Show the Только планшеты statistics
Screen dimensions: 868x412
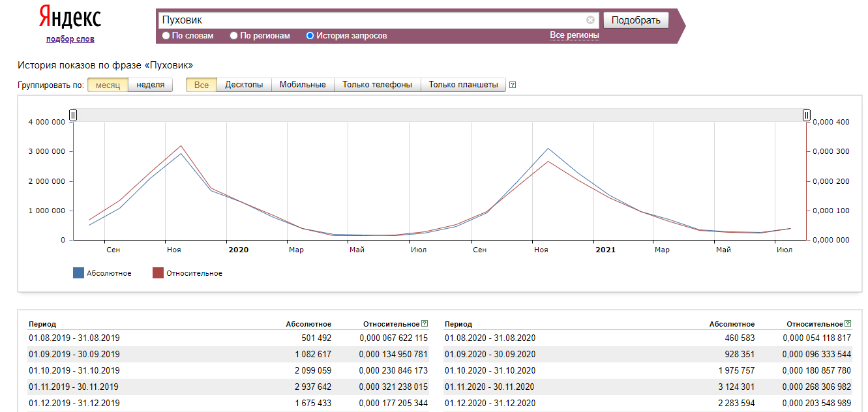point(463,85)
